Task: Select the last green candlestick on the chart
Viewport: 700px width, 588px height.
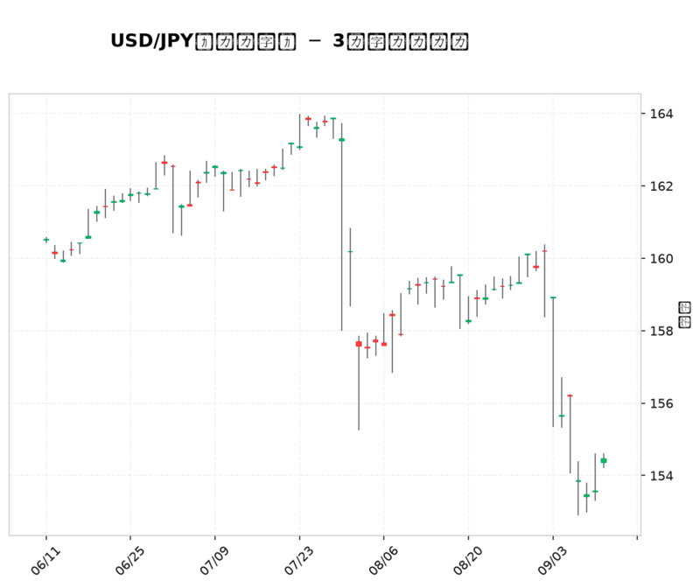Action: pos(604,461)
